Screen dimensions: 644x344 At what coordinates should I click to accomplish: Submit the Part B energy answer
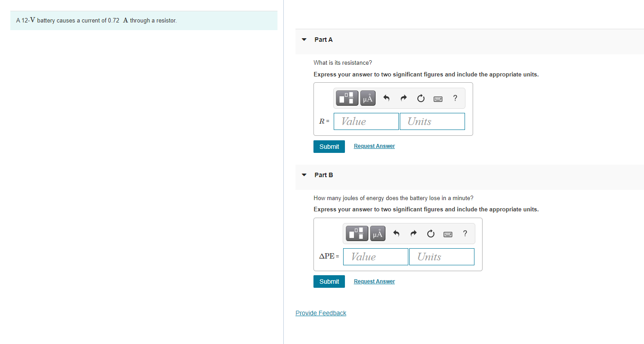[x=329, y=281]
